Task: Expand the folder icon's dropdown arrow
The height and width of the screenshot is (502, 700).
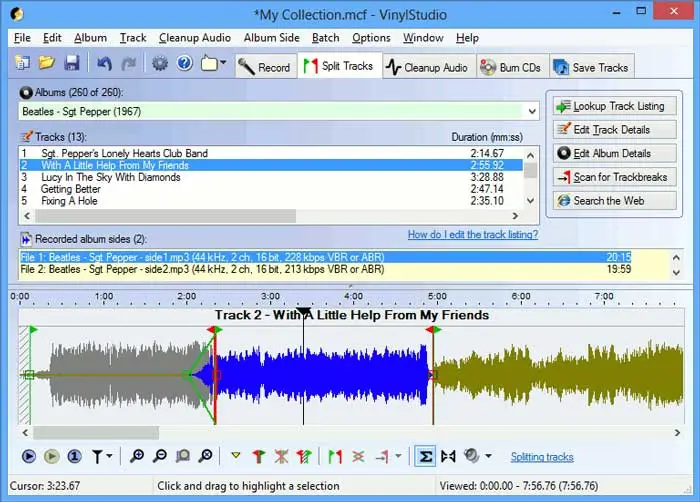Action: (223, 63)
